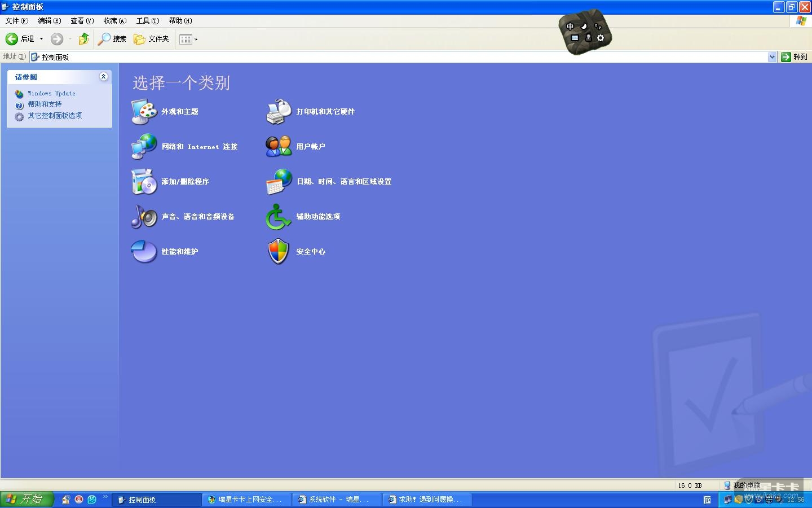
Task: Open the 帮助和支持 link
Action: tap(45, 104)
